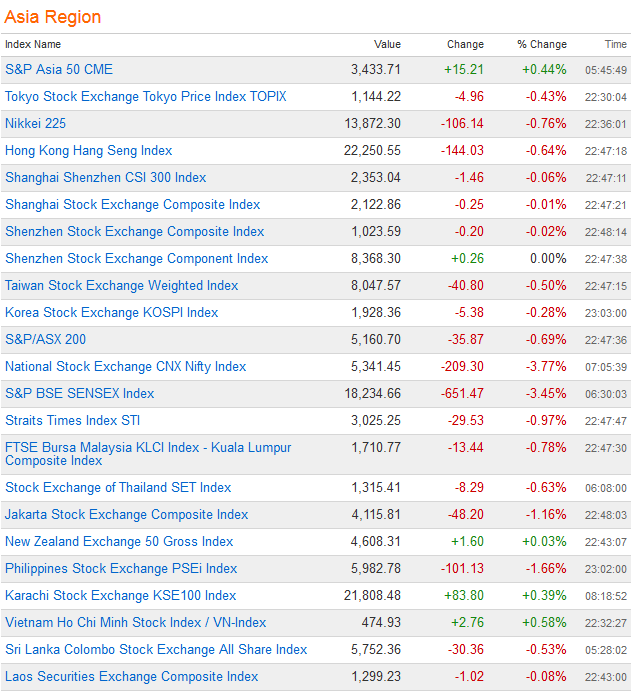
Task: Open National Stock Exchange CNX Nifty Index
Action: [x=125, y=366]
